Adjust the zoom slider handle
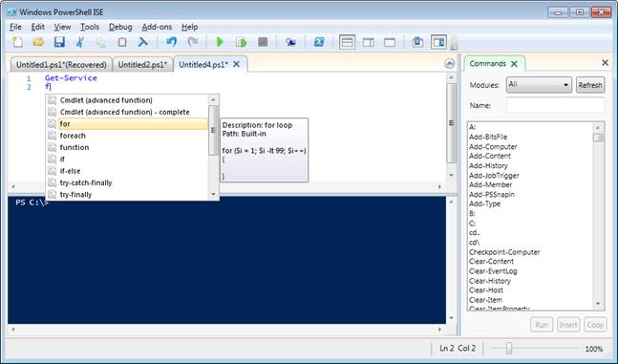618x364 pixels. pos(509,348)
